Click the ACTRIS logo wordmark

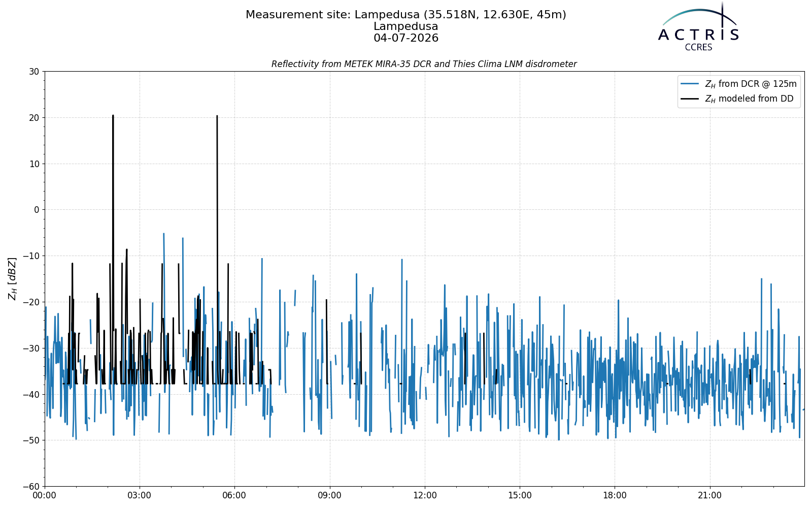[698, 35]
